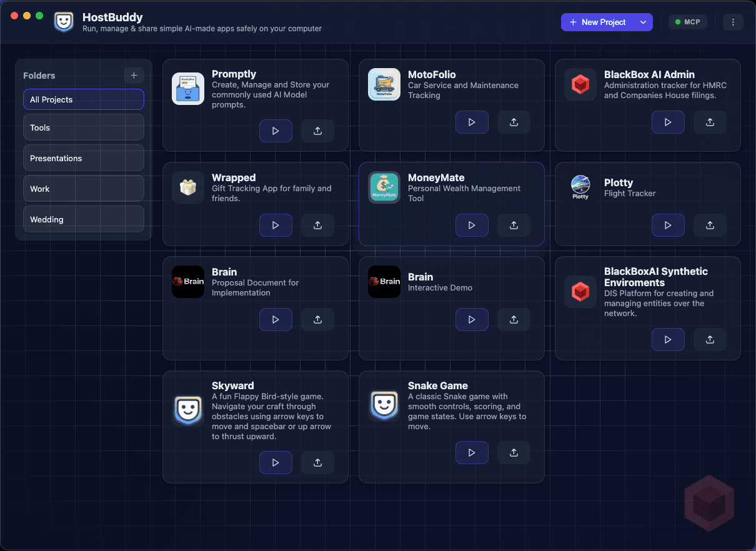This screenshot has height=551, width=756.
Task: Run BlackBoxAI Synthetic Enviroments project
Action: pyautogui.click(x=668, y=340)
